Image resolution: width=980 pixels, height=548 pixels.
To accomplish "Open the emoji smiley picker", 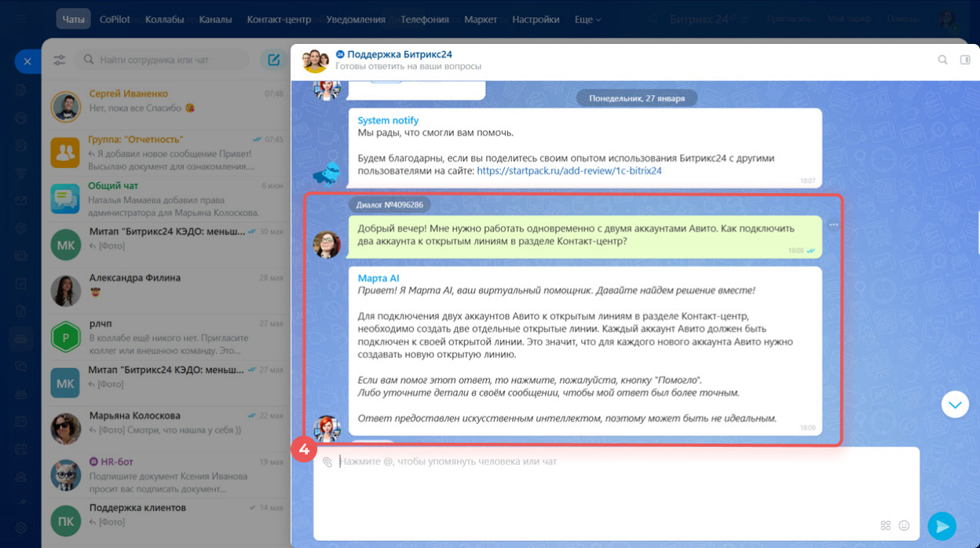I will (904, 525).
